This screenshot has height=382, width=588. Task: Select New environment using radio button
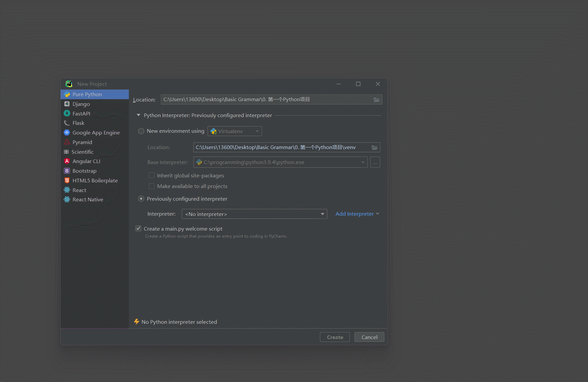pyautogui.click(x=141, y=131)
